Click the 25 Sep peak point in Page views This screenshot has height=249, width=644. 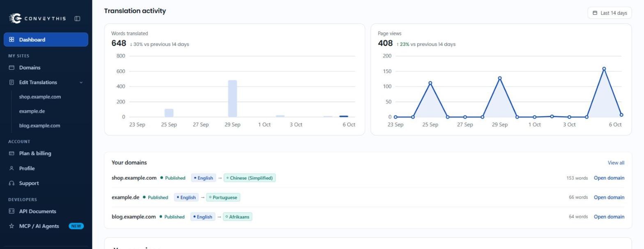tap(430, 83)
